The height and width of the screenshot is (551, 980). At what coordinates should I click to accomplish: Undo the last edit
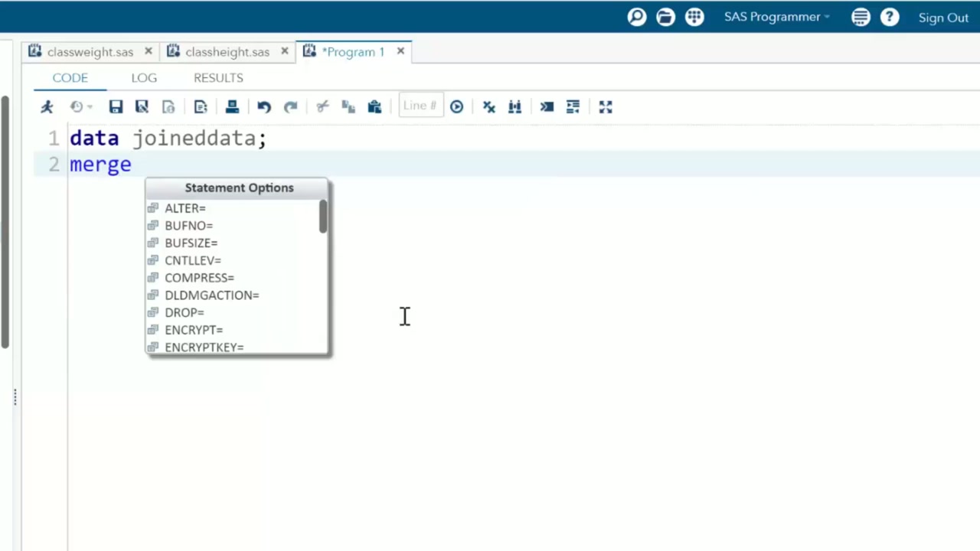tap(264, 107)
